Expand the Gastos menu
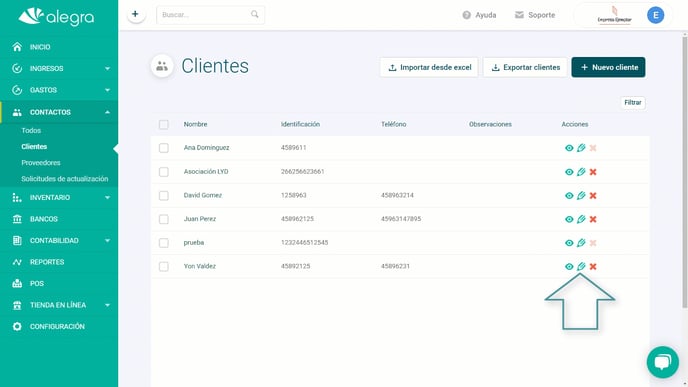This screenshot has height=387, width=688. [59, 90]
